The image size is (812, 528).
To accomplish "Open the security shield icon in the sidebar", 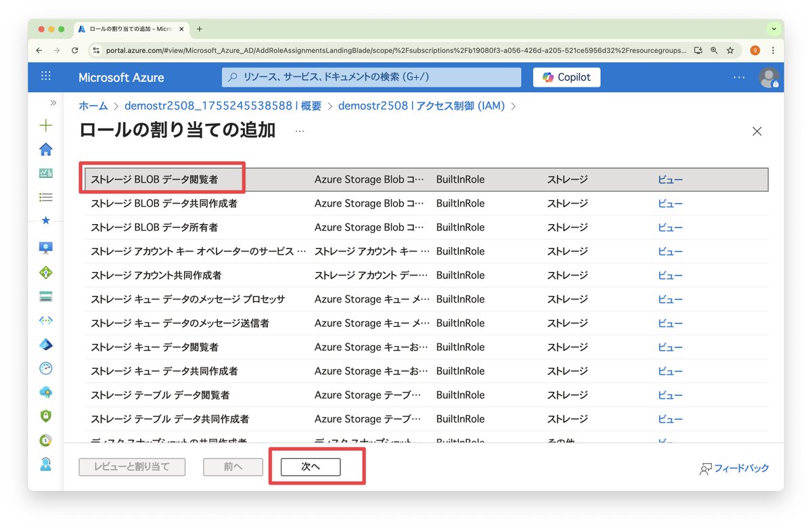I will tap(45, 417).
